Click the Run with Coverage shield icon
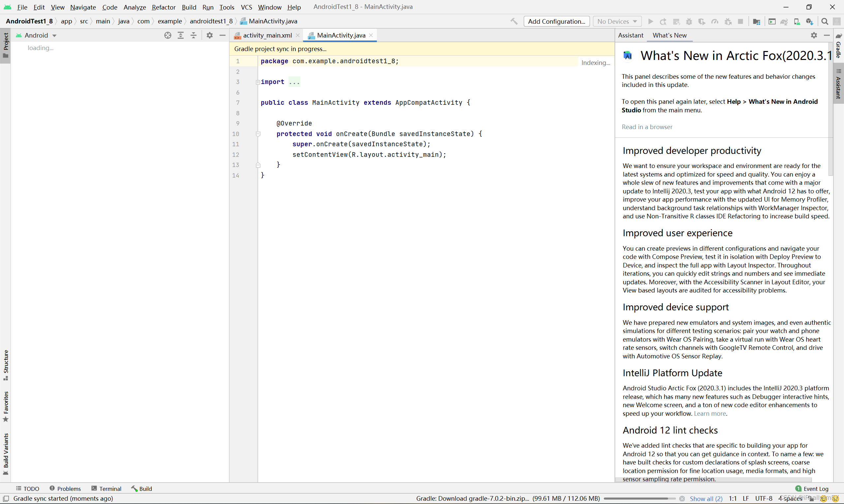Viewport: 844px width, 504px height. 702,21
